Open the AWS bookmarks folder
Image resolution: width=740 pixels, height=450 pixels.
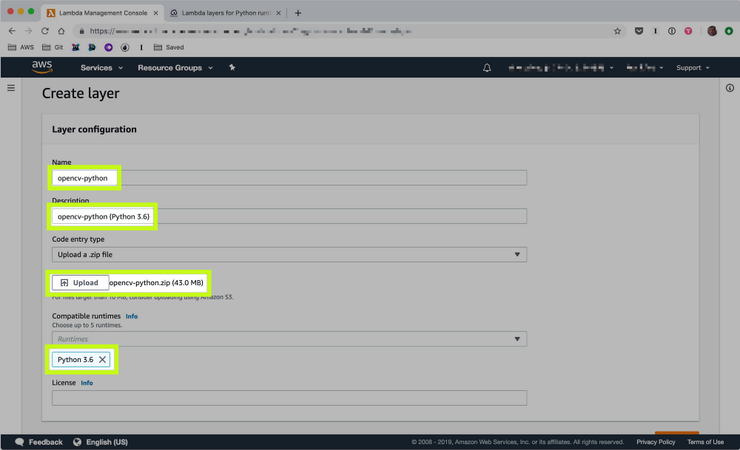[x=21, y=47]
